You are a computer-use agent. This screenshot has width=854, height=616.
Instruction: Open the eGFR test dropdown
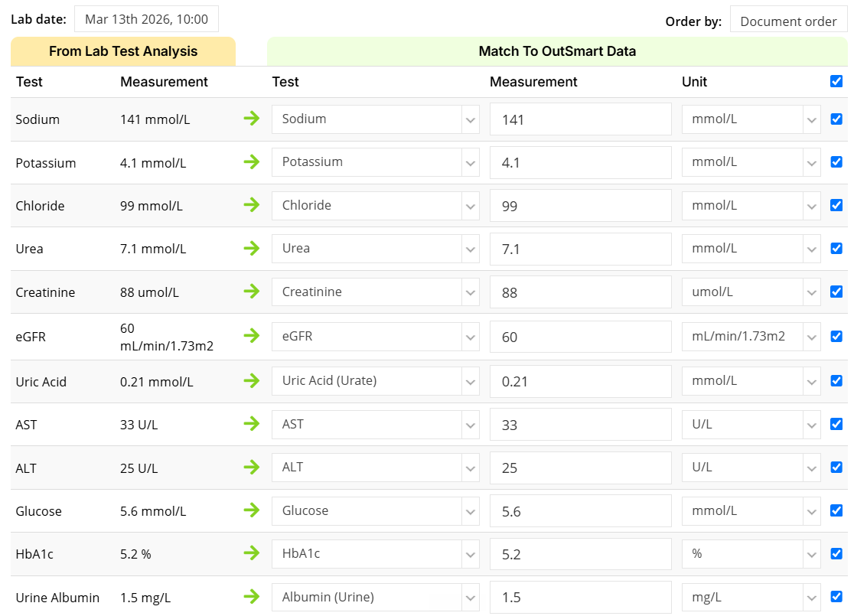tap(375, 337)
